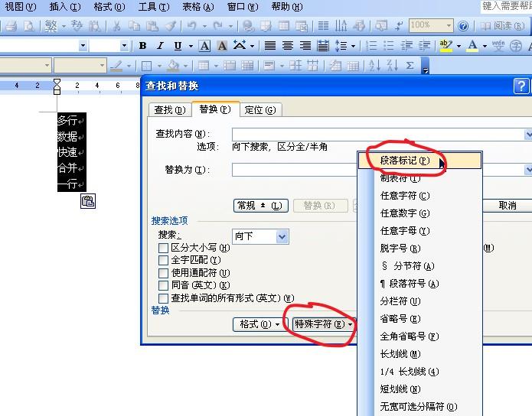Image resolution: width=532 pixels, height=416 pixels.
Task: Open the 工具 menu
Action: pyautogui.click(x=154, y=6)
